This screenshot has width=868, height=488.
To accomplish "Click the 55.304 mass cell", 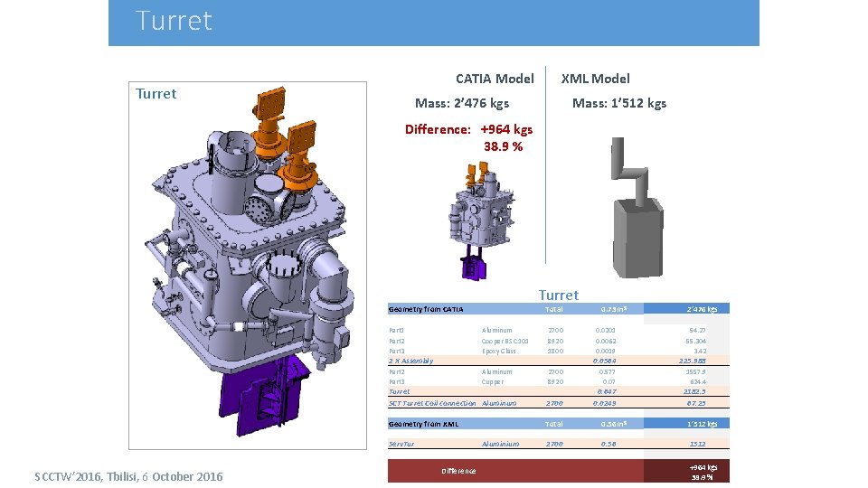I will tap(696, 342).
